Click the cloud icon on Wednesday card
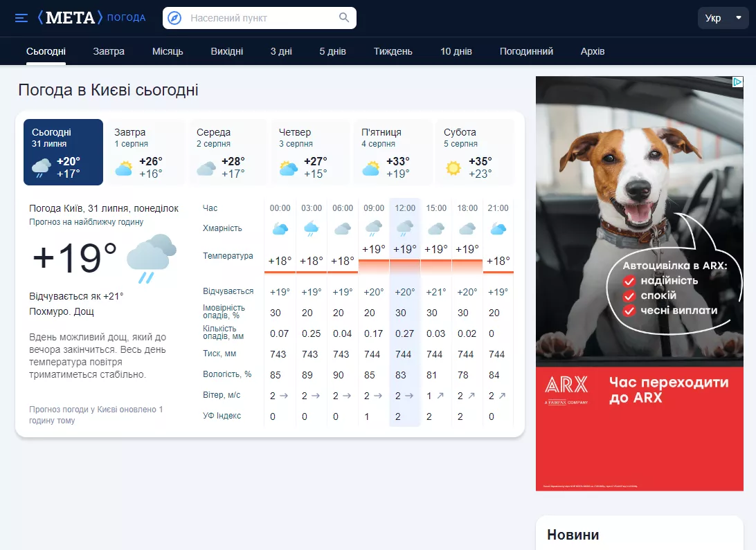The image size is (756, 550). (x=206, y=169)
